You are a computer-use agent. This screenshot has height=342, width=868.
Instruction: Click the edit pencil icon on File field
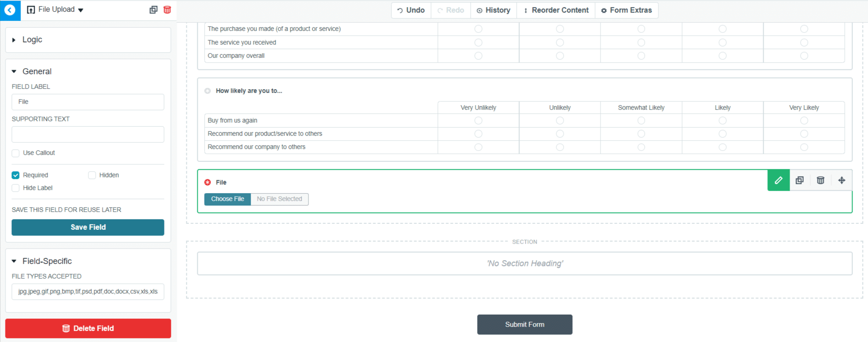click(779, 180)
